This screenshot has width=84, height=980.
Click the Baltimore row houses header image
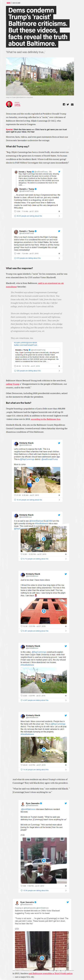tap(40, 76)
